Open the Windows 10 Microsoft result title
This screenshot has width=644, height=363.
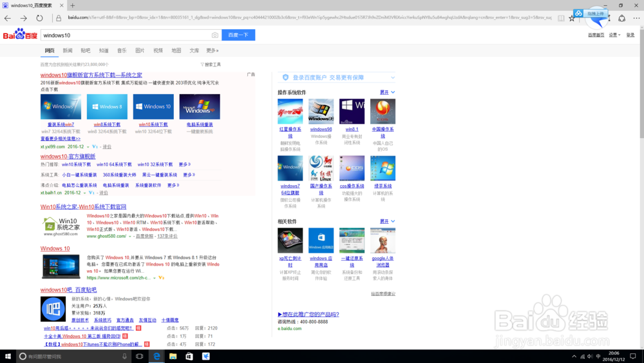(x=55, y=249)
